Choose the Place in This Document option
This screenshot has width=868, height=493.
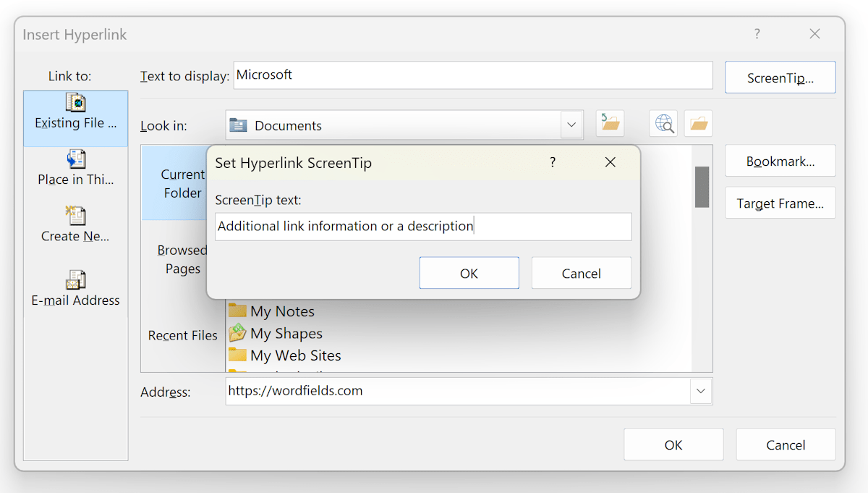point(75,169)
